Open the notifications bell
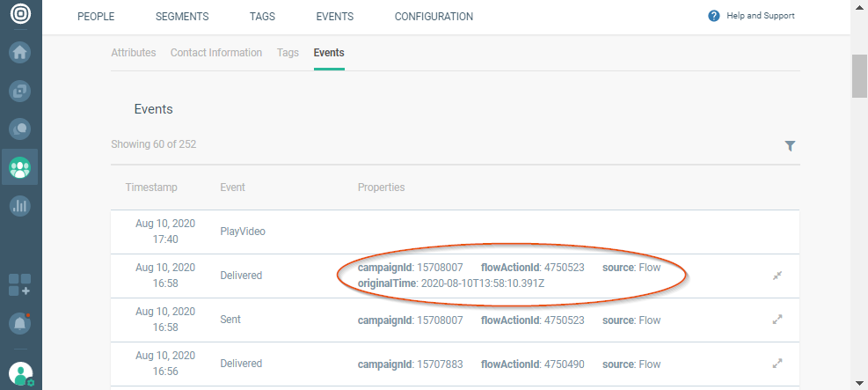 click(19, 323)
